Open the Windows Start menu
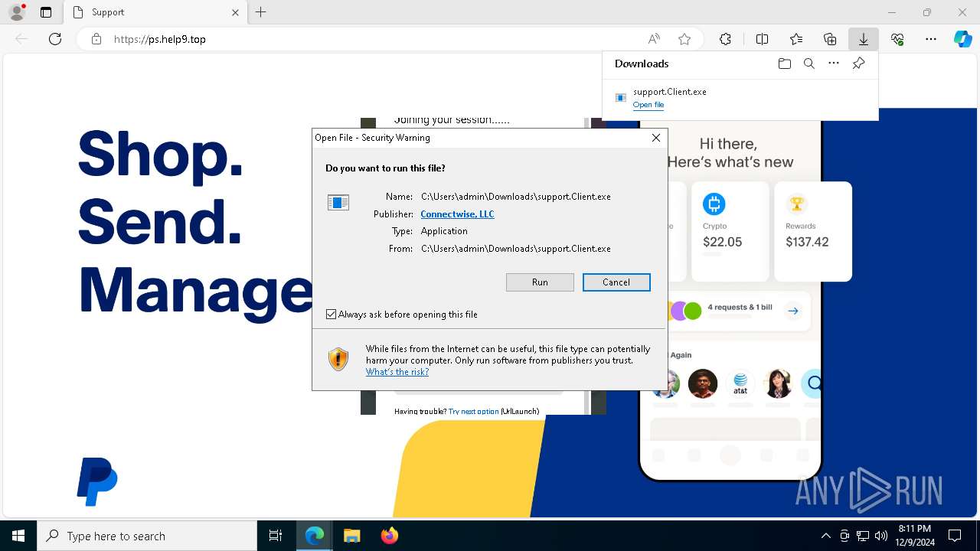Image resolution: width=980 pixels, height=551 pixels. click(18, 536)
